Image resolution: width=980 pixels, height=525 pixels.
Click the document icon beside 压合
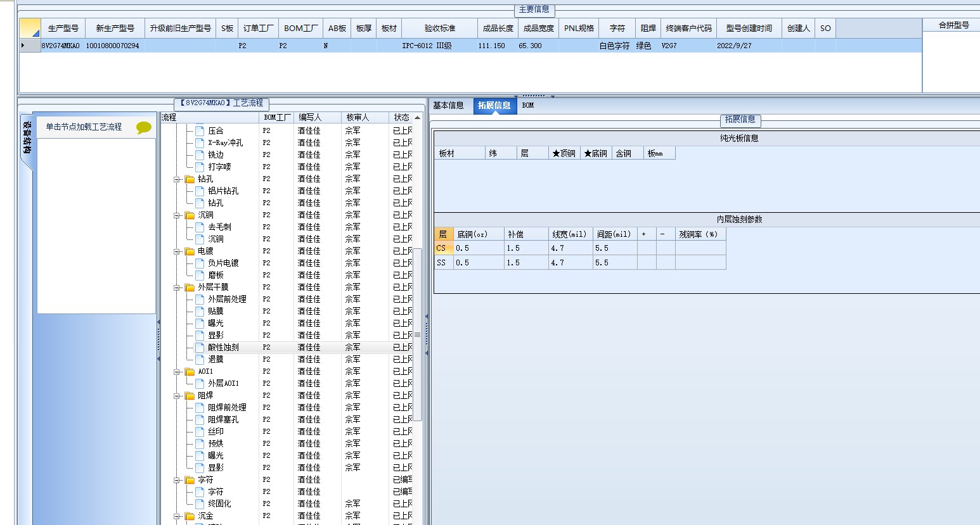coord(200,130)
